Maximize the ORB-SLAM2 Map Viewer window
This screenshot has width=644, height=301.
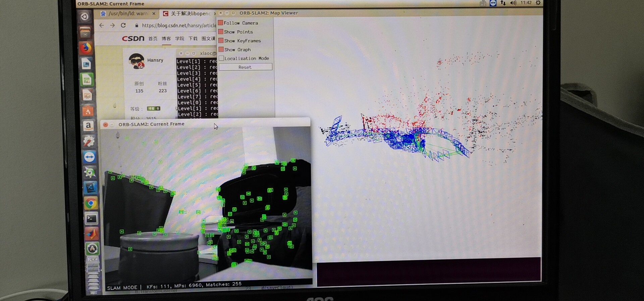pos(233,13)
